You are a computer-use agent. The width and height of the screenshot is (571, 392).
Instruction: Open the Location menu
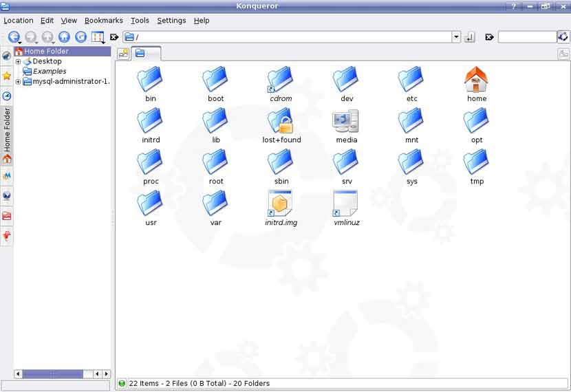18,21
